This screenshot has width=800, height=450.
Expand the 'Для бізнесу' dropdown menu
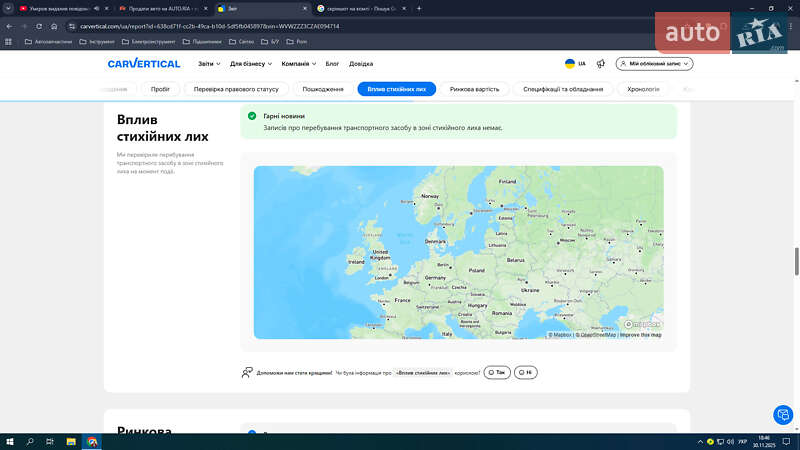pyautogui.click(x=250, y=63)
